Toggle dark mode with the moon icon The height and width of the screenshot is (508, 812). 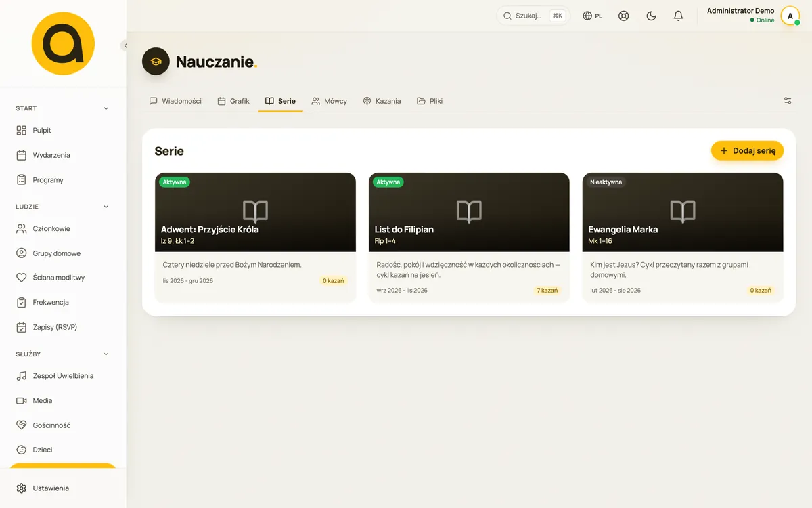pyautogui.click(x=652, y=16)
